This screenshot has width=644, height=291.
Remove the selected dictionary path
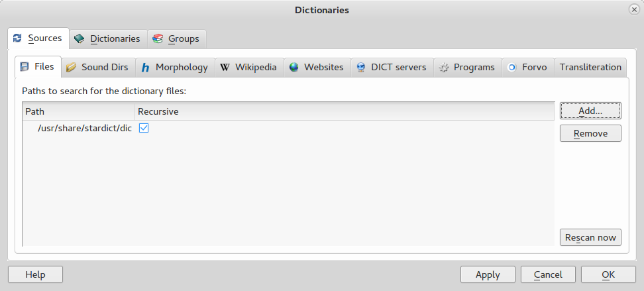point(590,133)
